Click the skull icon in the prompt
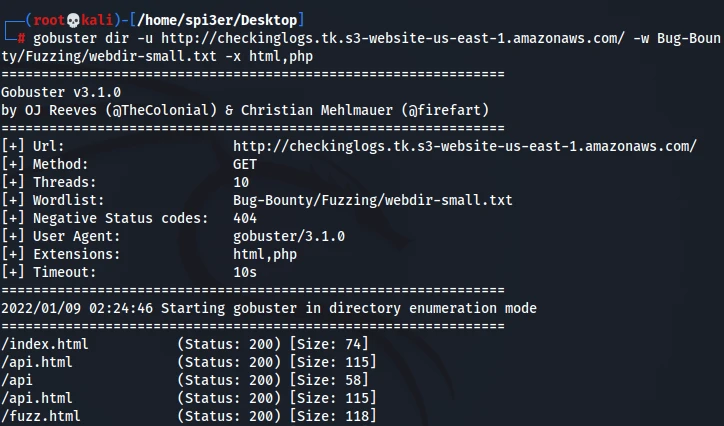This screenshot has height=426, width=724. click(x=74, y=20)
